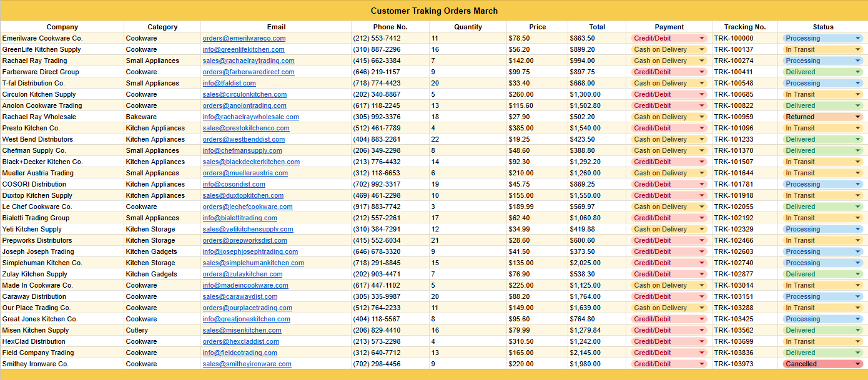Open email link orders@prepworksdist.com
Screen dimensions: 868x380
click(x=245, y=240)
